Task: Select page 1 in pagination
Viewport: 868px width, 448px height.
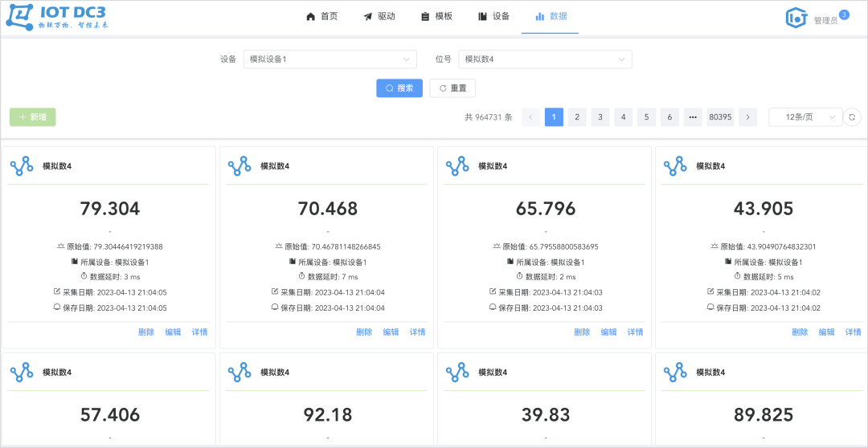Action: pos(554,117)
